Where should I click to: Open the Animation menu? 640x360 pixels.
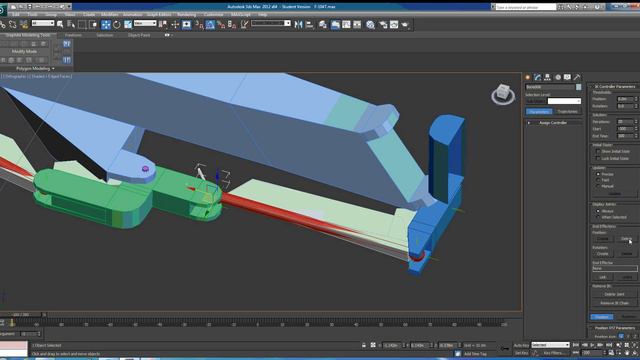pos(132,14)
